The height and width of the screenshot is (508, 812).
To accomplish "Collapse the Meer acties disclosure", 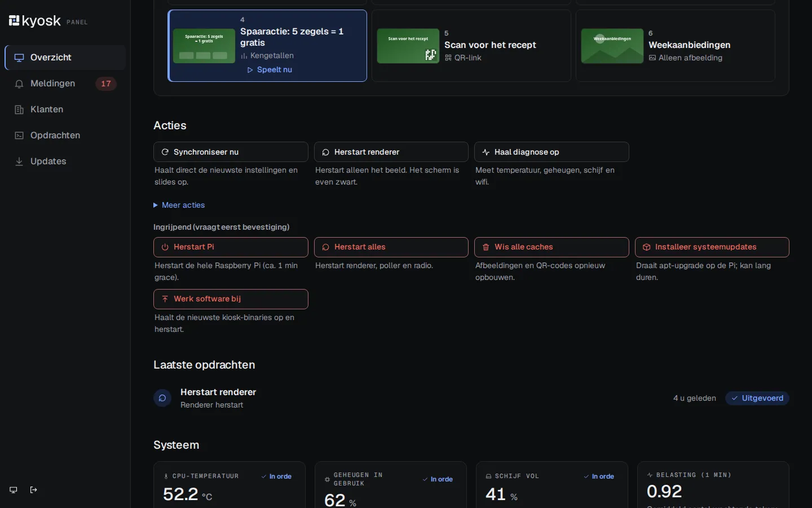I will [x=179, y=205].
